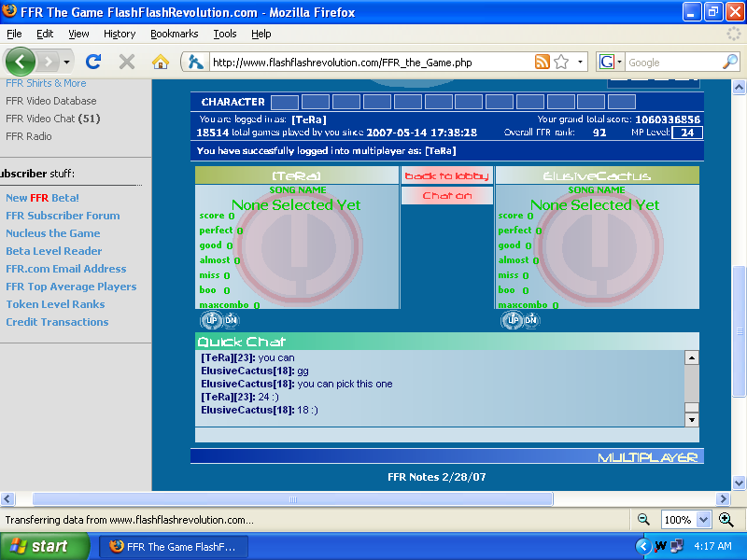
Task: Click the UP button under [TeRa] panel
Action: (210, 320)
